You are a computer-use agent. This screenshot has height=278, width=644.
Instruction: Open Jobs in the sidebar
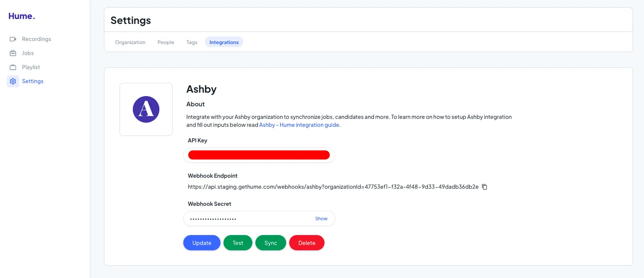pyautogui.click(x=28, y=53)
